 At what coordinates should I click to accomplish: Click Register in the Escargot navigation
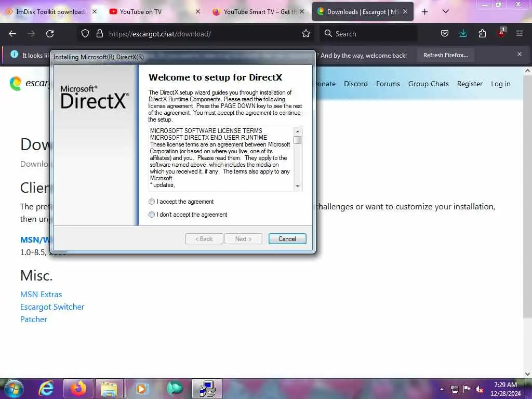tap(470, 84)
